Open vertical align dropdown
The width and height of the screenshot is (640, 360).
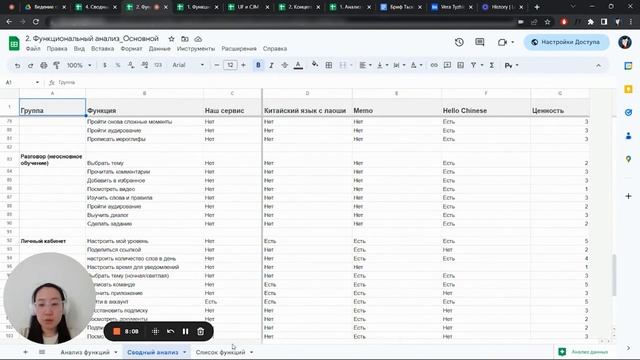[382, 65]
